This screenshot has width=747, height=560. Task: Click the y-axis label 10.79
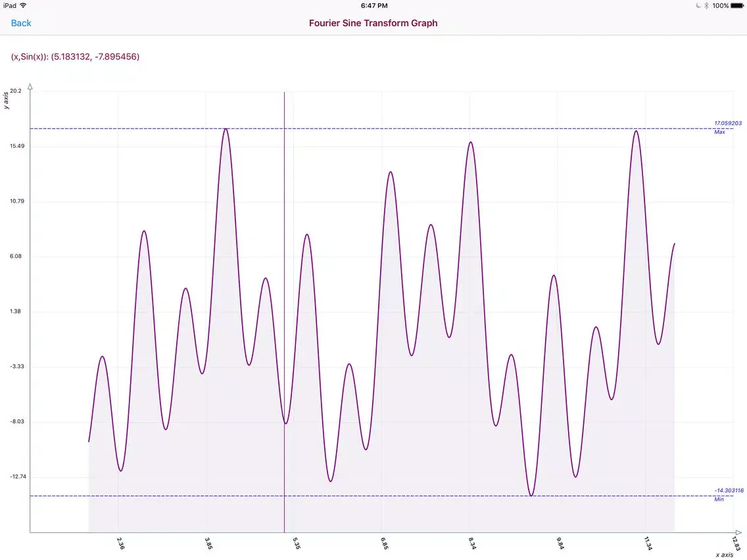[x=17, y=201]
